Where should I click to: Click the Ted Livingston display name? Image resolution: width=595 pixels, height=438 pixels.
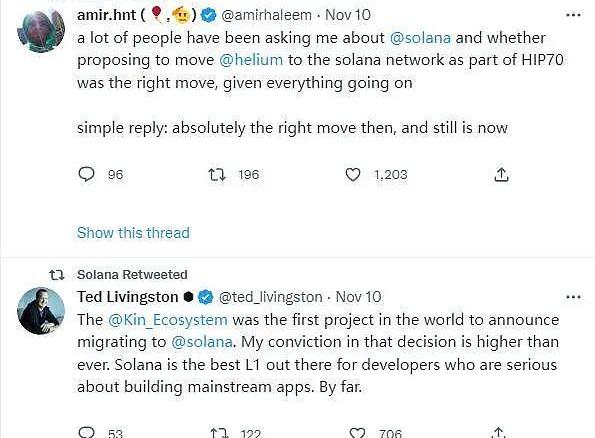click(128, 297)
